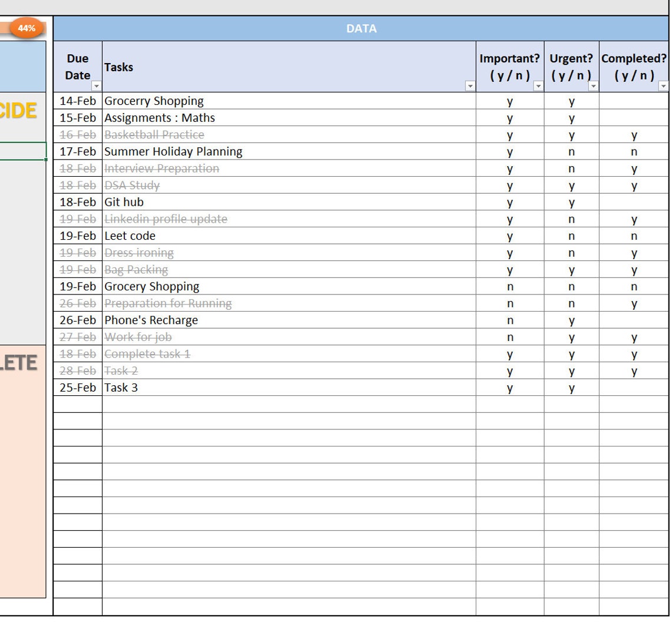Click the DELETE quadrant label

[19, 363]
